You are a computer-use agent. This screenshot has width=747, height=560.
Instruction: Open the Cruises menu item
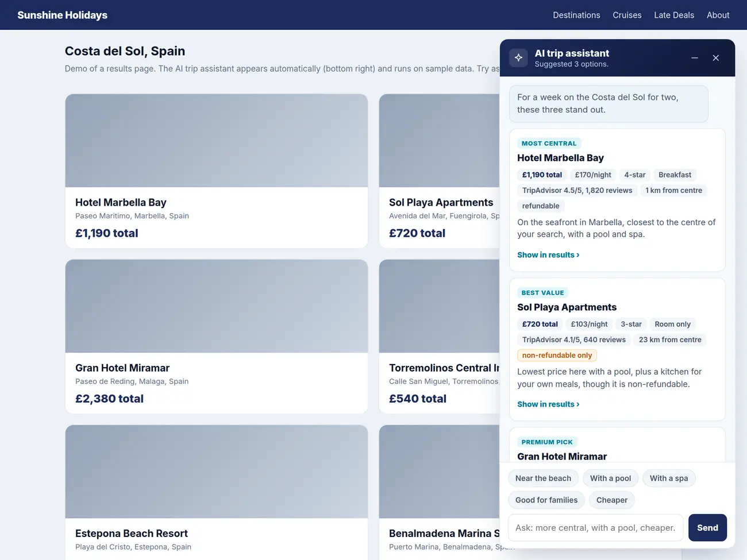tap(627, 15)
